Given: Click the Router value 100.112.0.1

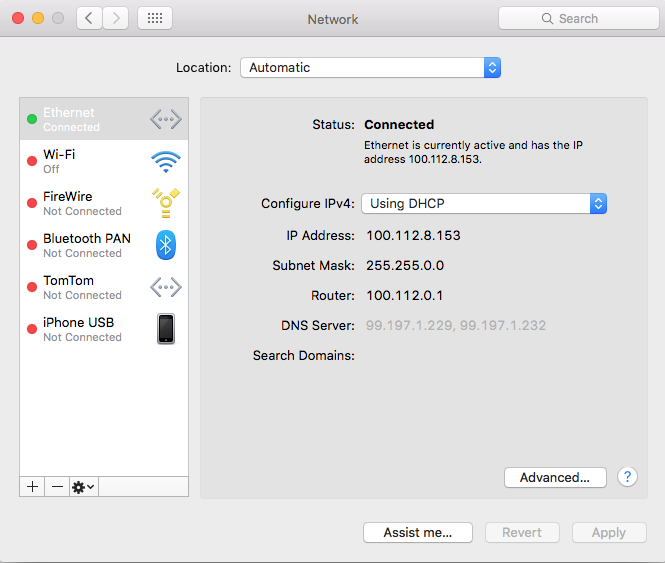Looking at the screenshot, I should click(x=405, y=296).
